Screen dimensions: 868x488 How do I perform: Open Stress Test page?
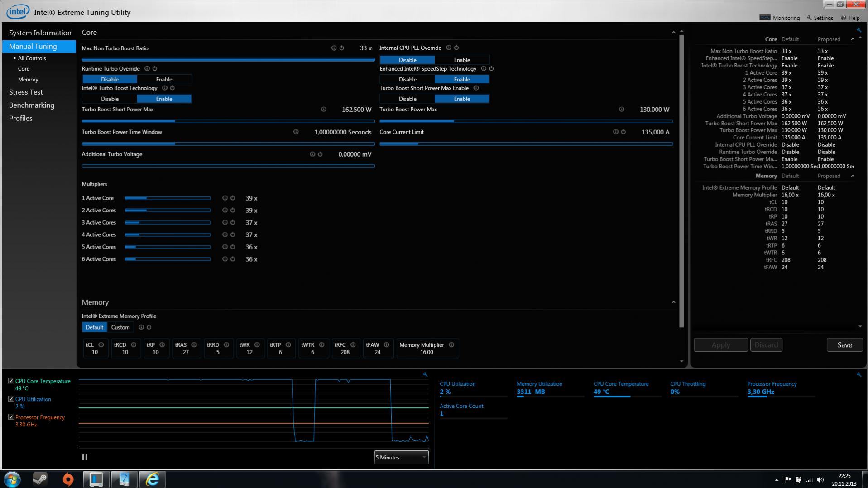tap(26, 92)
